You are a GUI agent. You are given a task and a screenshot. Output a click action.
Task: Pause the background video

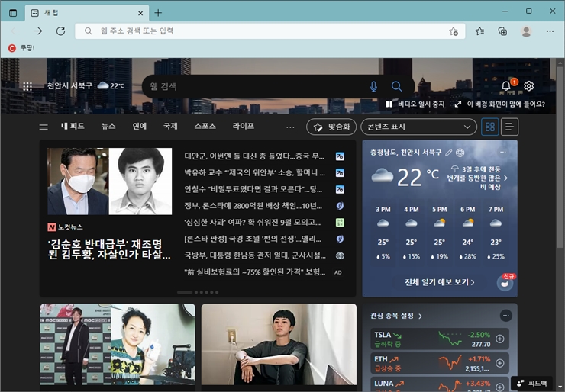pyautogui.click(x=415, y=104)
